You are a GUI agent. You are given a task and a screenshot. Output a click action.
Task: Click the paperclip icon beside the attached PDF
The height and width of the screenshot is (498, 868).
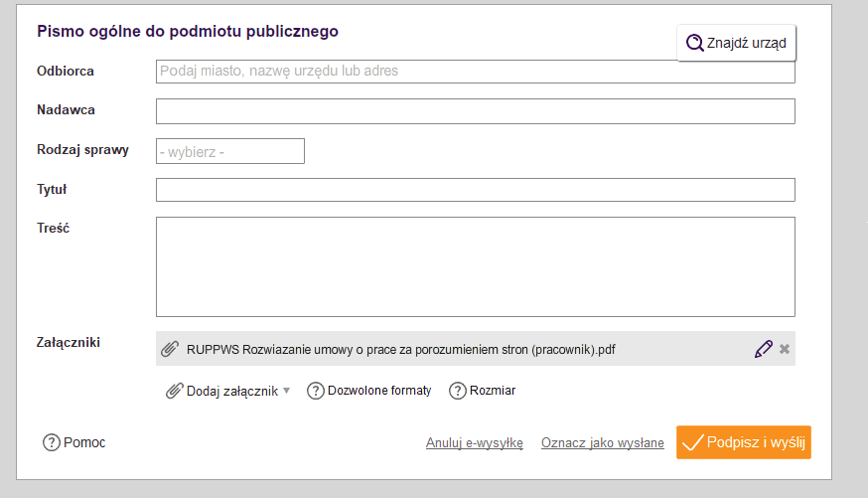tap(170, 349)
